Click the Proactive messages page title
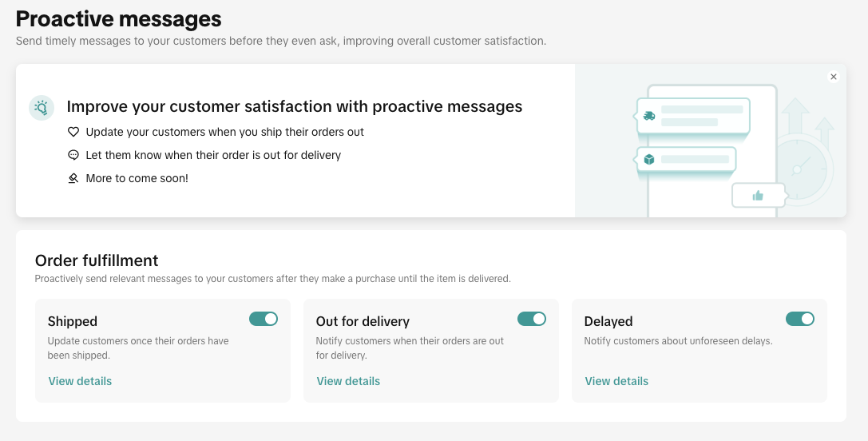Viewport: 868px width, 441px height. pyautogui.click(x=119, y=18)
